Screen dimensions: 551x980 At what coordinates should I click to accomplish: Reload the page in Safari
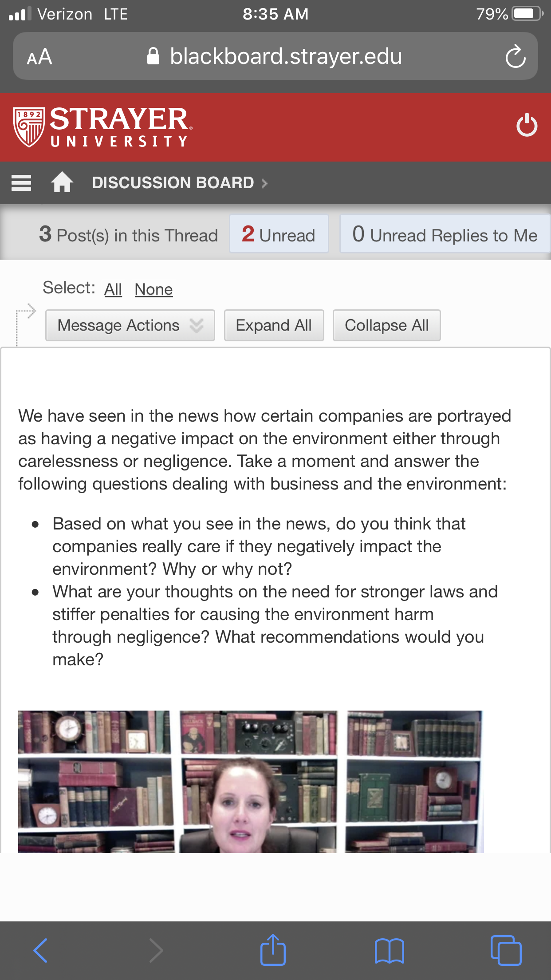tap(516, 57)
